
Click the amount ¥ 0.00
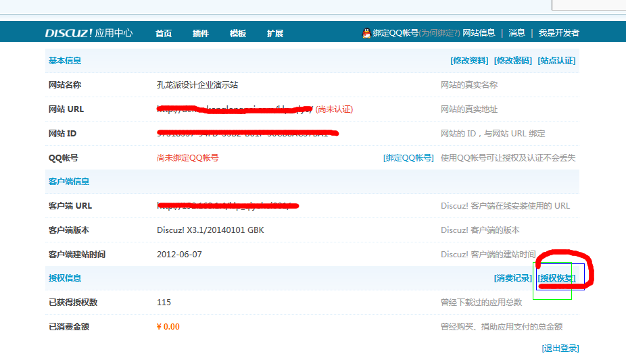168,327
